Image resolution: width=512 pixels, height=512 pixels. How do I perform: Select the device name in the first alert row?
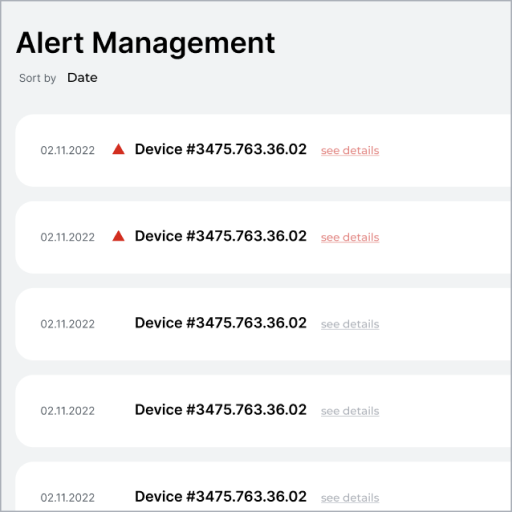(x=221, y=149)
